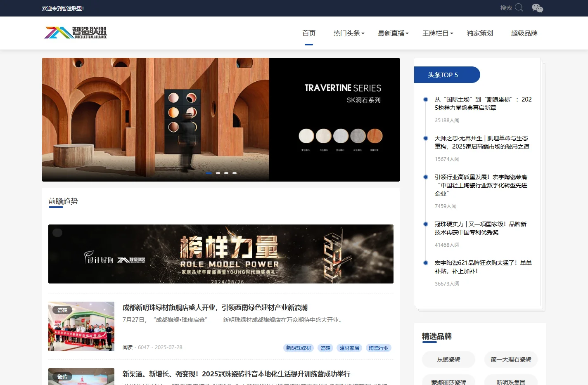Viewport: 588px width, 385px height.
Task: Open the 榜样力量 Role Model Power banner
Action: click(x=221, y=254)
